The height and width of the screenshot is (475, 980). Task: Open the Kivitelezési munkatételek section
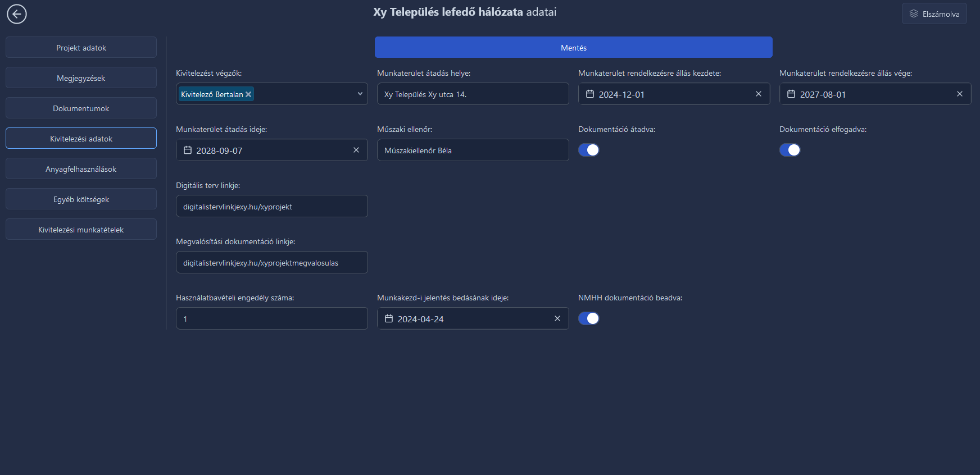[81, 230]
